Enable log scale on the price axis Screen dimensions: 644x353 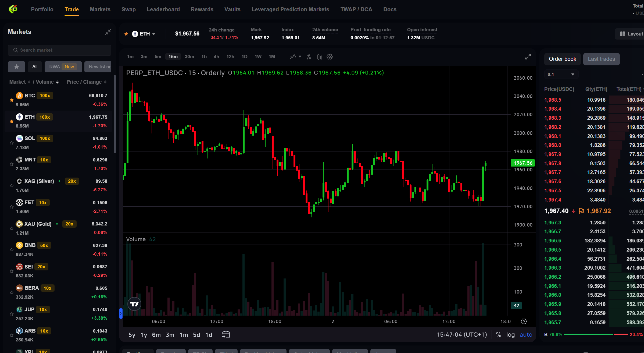click(510, 334)
